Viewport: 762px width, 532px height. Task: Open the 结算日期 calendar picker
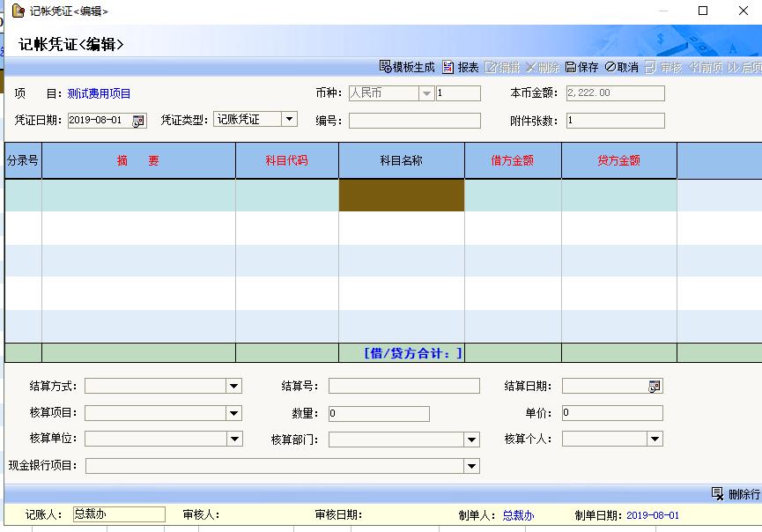pos(654,386)
